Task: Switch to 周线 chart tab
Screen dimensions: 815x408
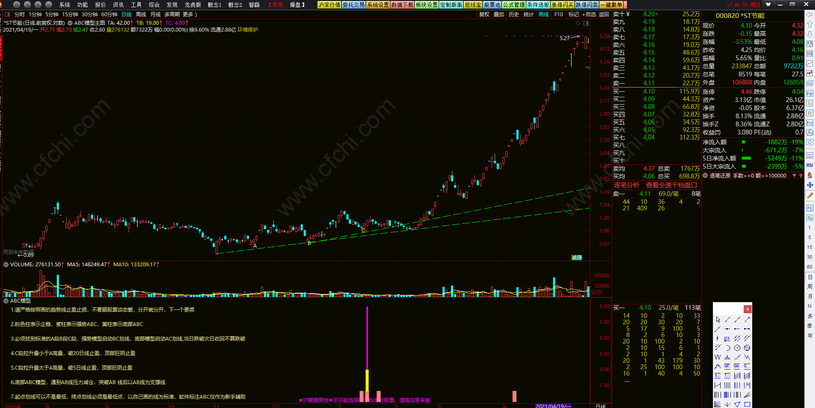Action: coord(141,15)
